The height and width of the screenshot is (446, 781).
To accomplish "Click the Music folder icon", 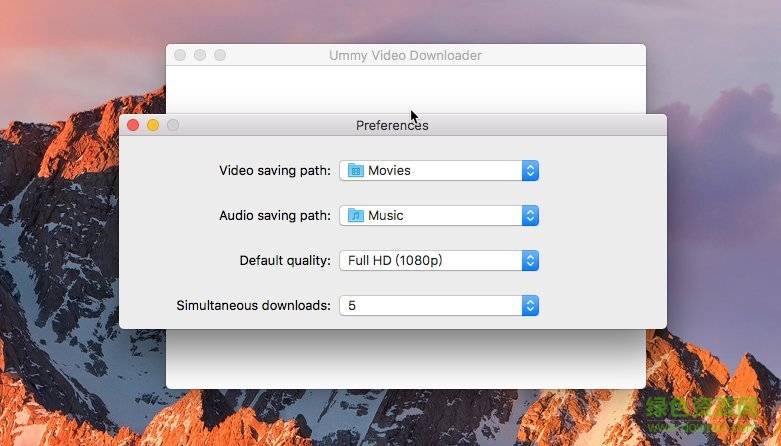I will (x=356, y=216).
